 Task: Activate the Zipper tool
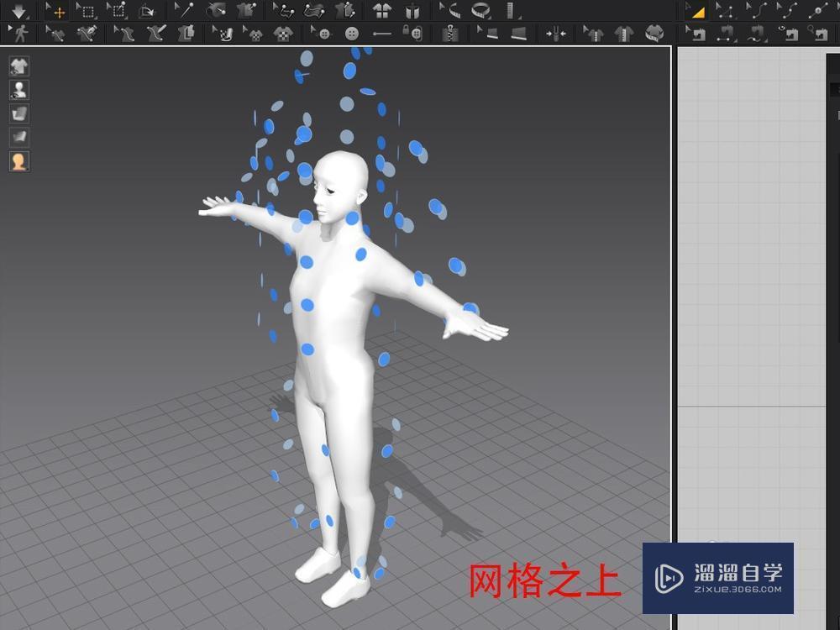click(x=450, y=34)
